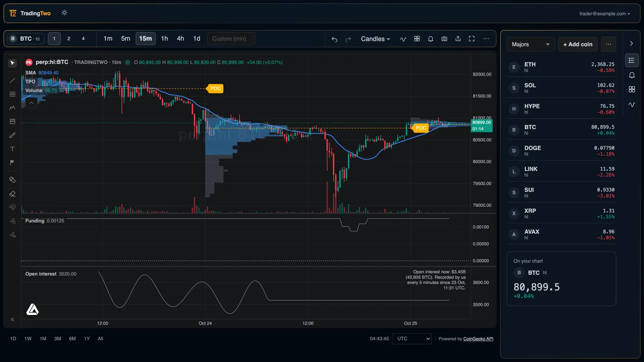
Task: Switch to 2-chart layout
Action: click(x=69, y=39)
